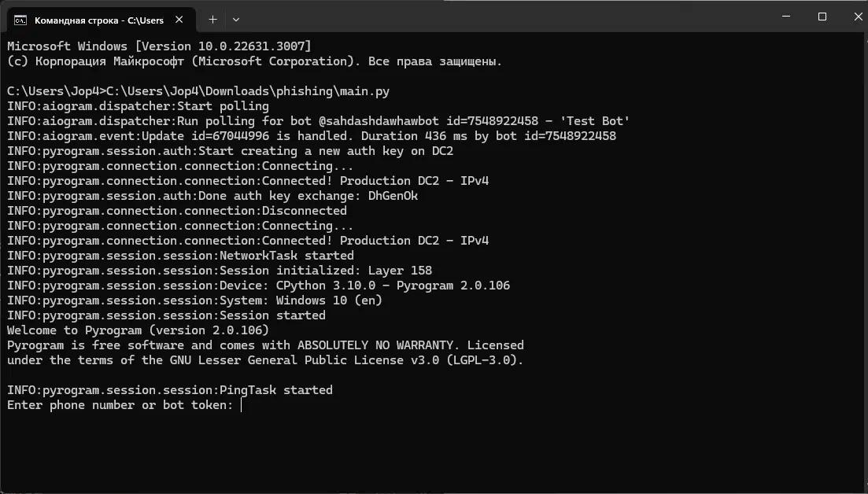The height and width of the screenshot is (494, 868).
Task: Click the empty title bar area
Action: pos(498,17)
